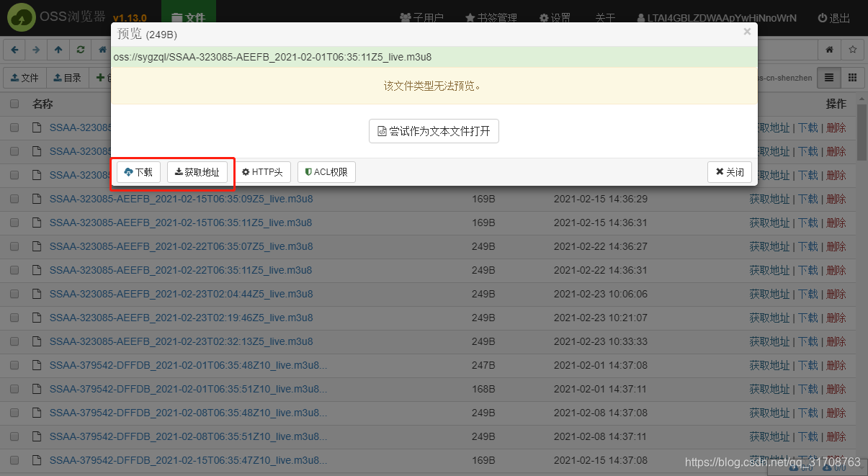Click the star bookmark icon next to home
Image resolution: width=868 pixels, height=476 pixels.
853,49
